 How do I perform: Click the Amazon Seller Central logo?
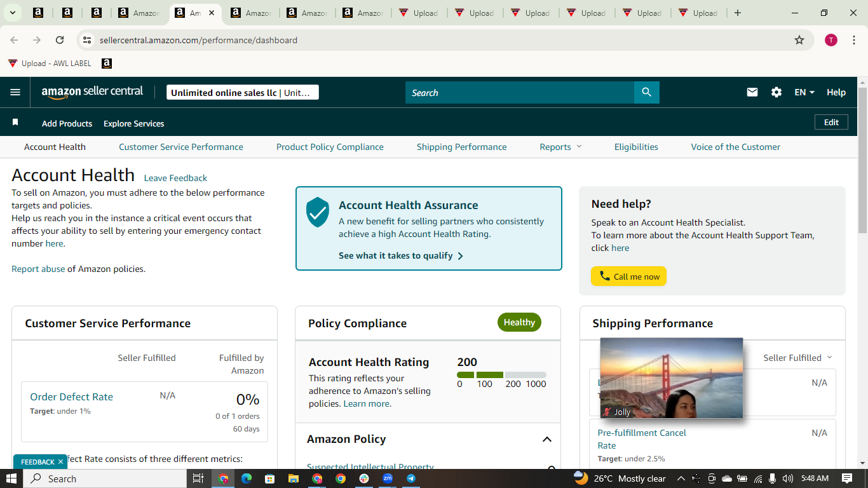click(x=93, y=92)
